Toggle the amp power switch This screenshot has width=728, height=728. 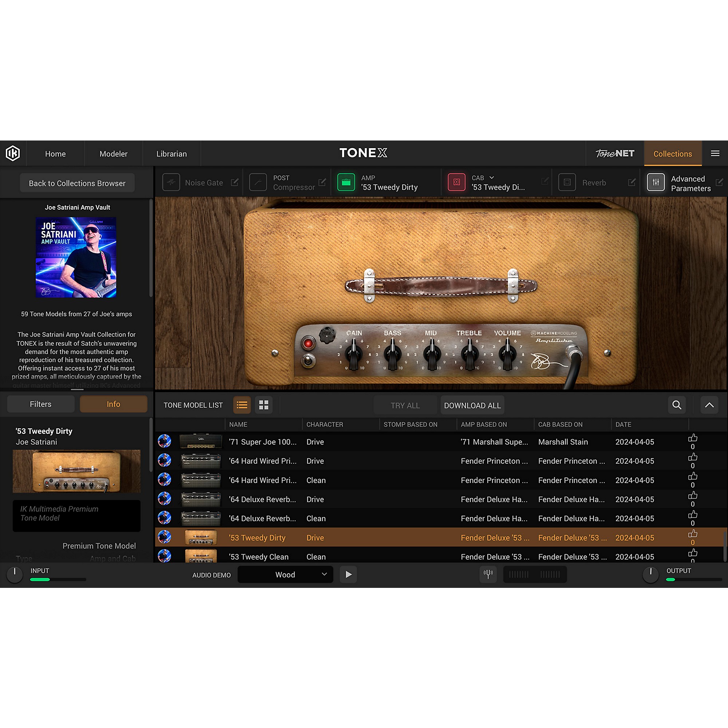308,360
